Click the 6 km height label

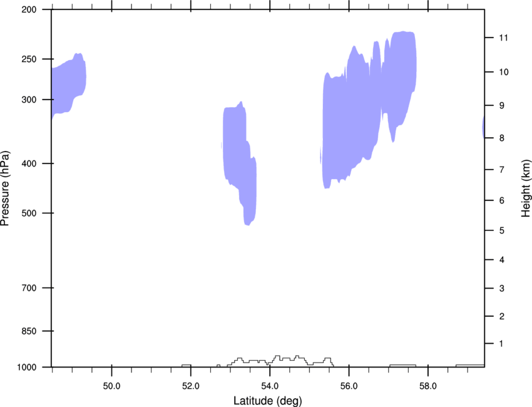(502, 200)
